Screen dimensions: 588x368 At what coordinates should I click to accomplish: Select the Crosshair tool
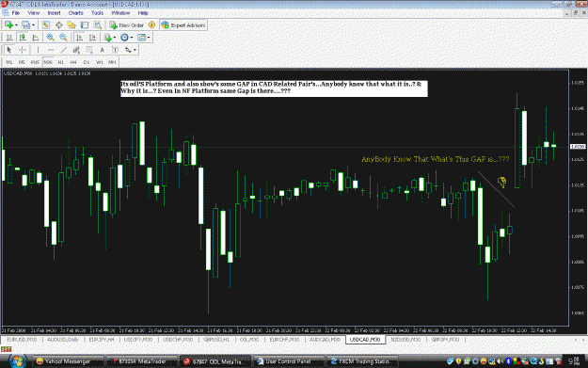pyautogui.click(x=23, y=50)
